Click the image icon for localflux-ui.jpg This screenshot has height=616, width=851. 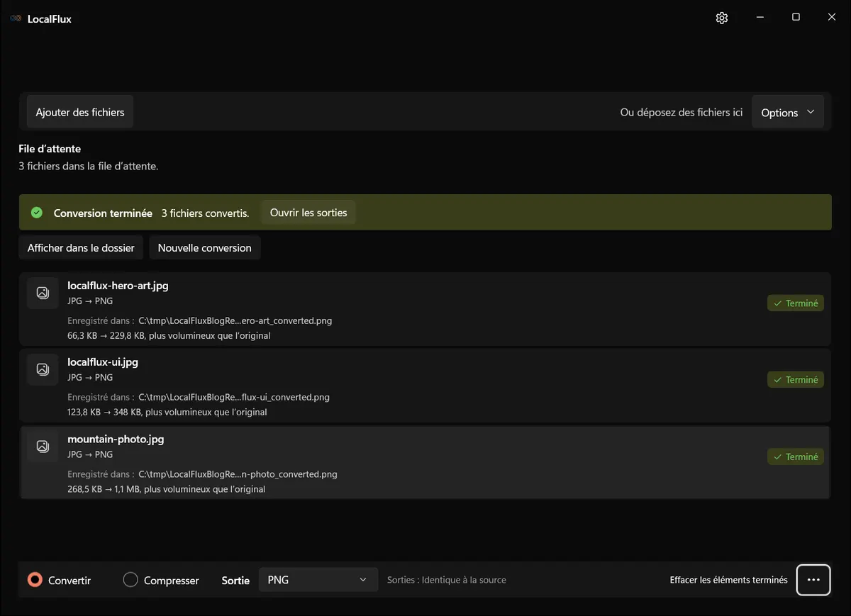tap(43, 369)
